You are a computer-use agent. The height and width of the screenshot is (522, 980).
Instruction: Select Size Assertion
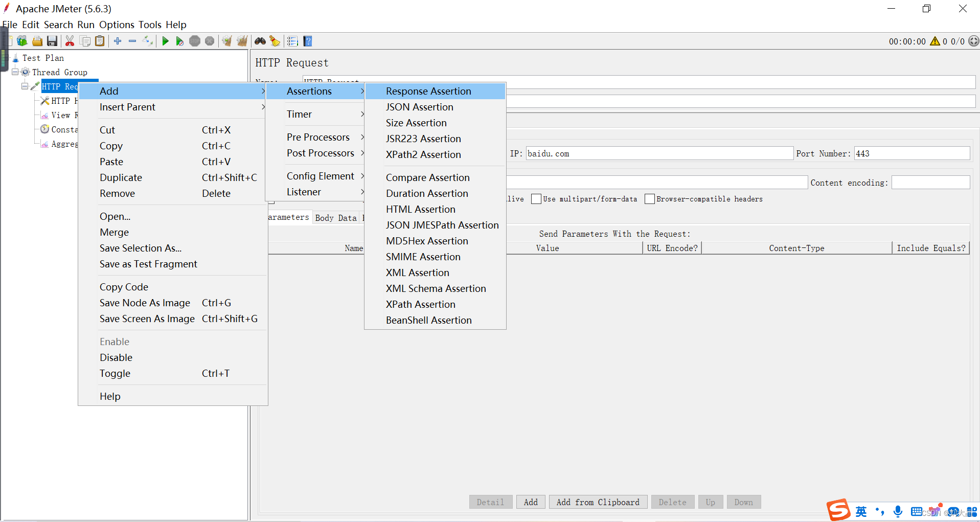(x=435, y=123)
